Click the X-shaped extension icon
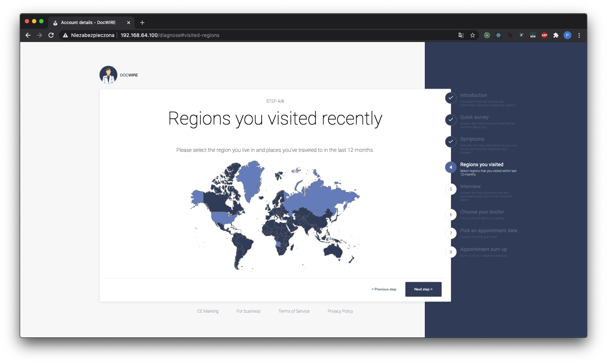 (x=521, y=35)
